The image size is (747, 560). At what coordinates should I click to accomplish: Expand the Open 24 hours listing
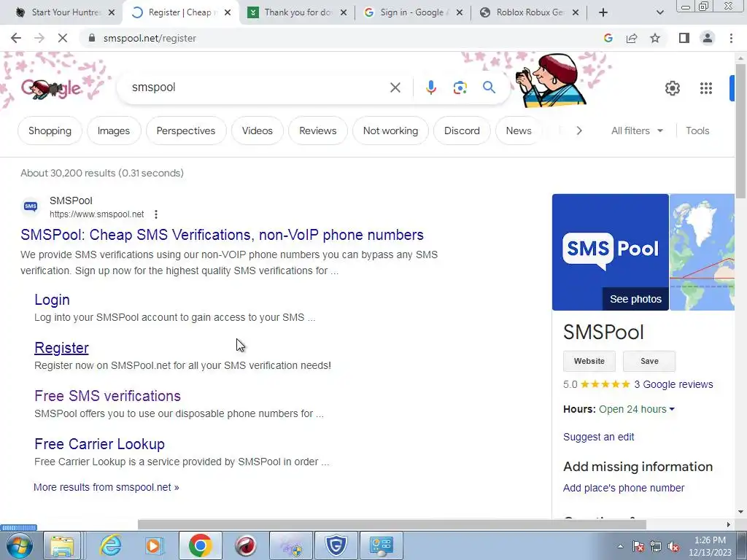pyautogui.click(x=636, y=409)
